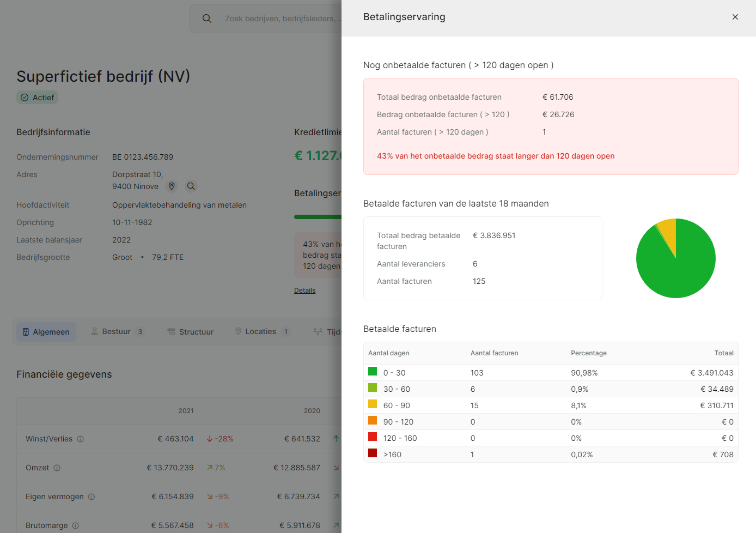Click the orange 90 - 120 days swatch
This screenshot has width=756, height=533.
pyautogui.click(x=373, y=421)
